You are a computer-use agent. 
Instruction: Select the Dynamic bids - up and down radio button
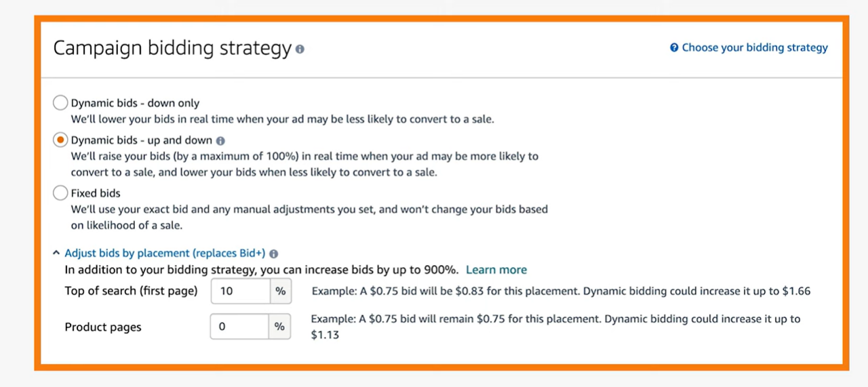point(60,140)
